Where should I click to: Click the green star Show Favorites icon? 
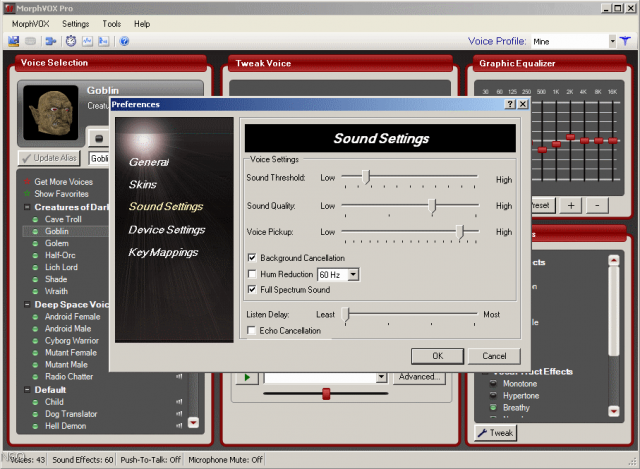(27, 193)
